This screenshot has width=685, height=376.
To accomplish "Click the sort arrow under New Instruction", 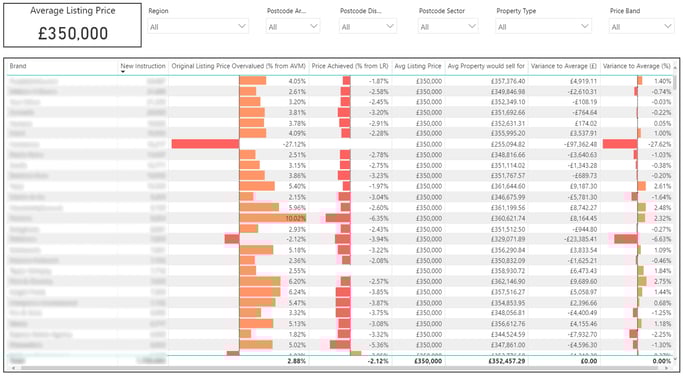I will (123, 72).
